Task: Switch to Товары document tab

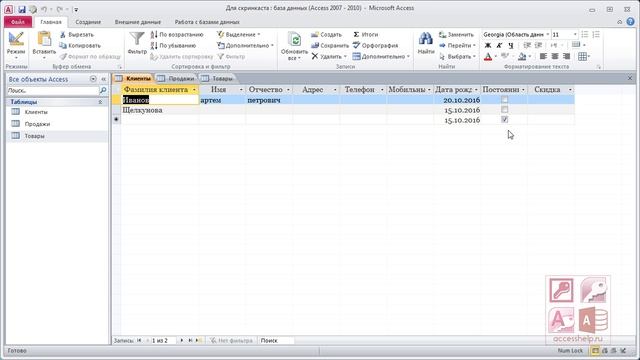Action: pyautogui.click(x=217, y=78)
